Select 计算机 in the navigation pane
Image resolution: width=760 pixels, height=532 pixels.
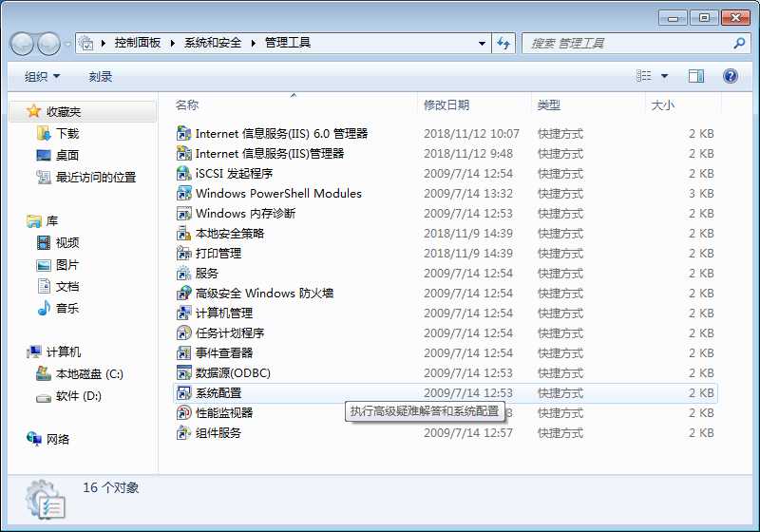(64, 351)
